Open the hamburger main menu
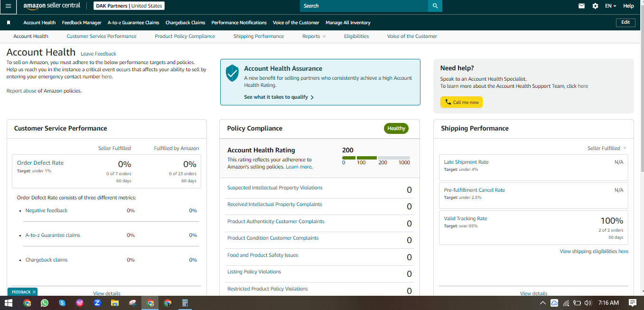This screenshot has height=310, width=644. coord(8,6)
